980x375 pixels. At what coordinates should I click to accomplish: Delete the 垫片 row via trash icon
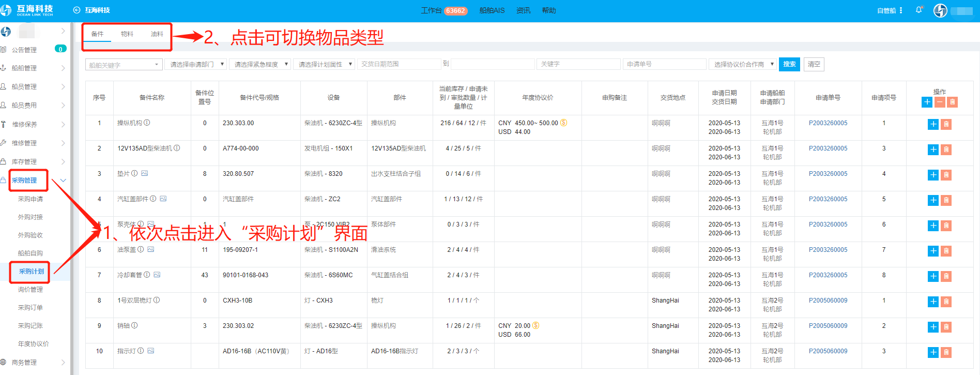(x=946, y=175)
